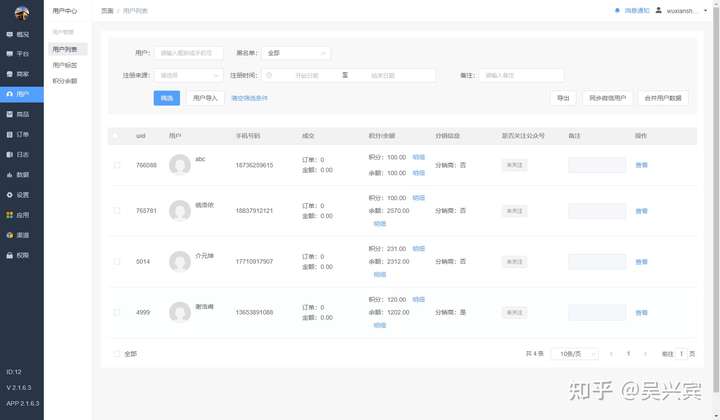Open 用户标签 in the submenu
The height and width of the screenshot is (420, 720).
point(65,65)
